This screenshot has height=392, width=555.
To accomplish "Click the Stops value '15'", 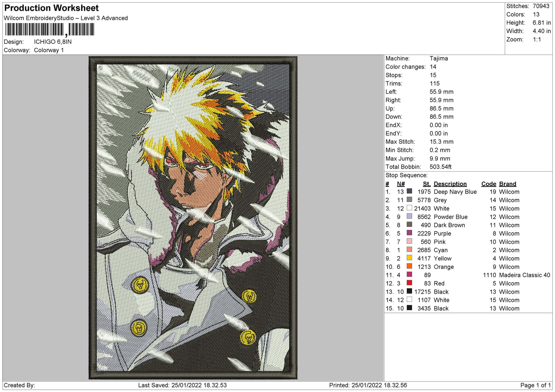I will 433,75.
